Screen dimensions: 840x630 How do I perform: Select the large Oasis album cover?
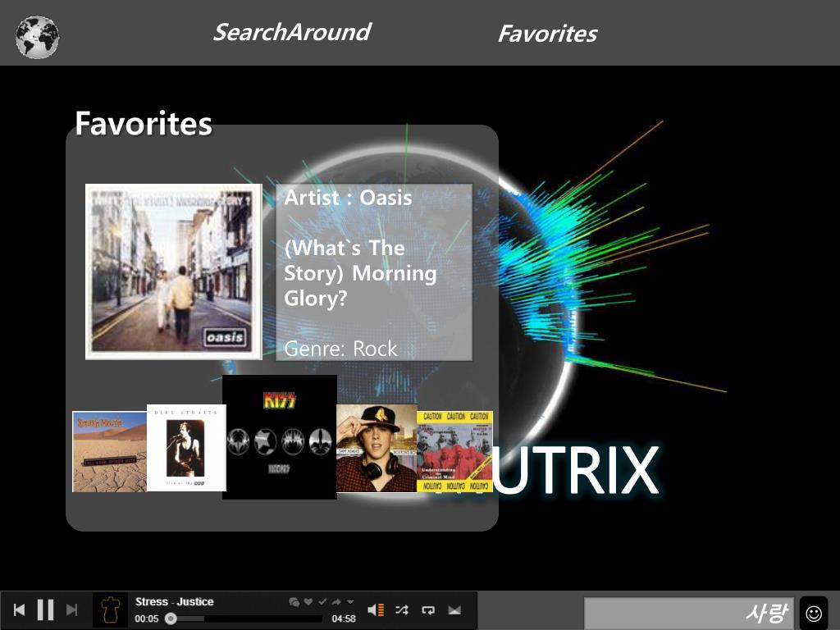(x=174, y=272)
